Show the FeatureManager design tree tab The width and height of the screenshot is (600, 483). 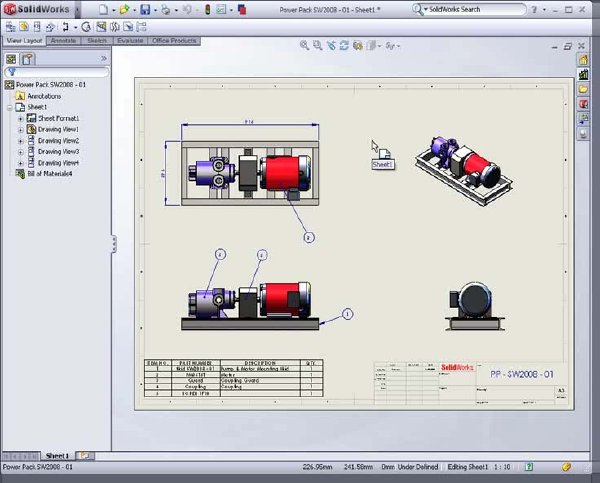(x=11, y=59)
